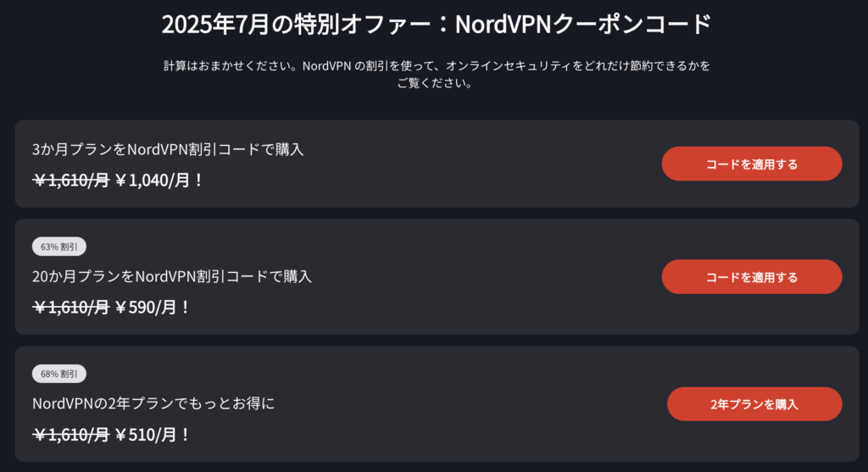Click the ¥510/月 discounted price
This screenshot has width=868, height=472.
pyautogui.click(x=153, y=435)
